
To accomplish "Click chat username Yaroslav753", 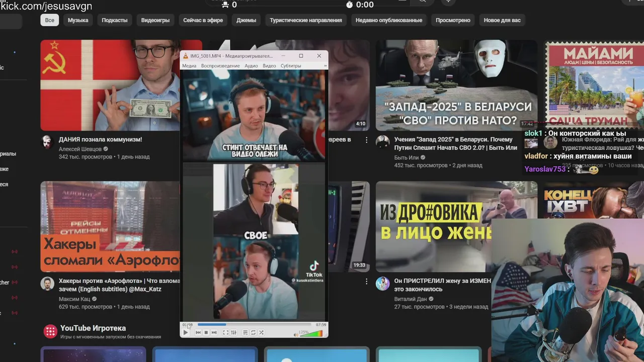I will (545, 169).
